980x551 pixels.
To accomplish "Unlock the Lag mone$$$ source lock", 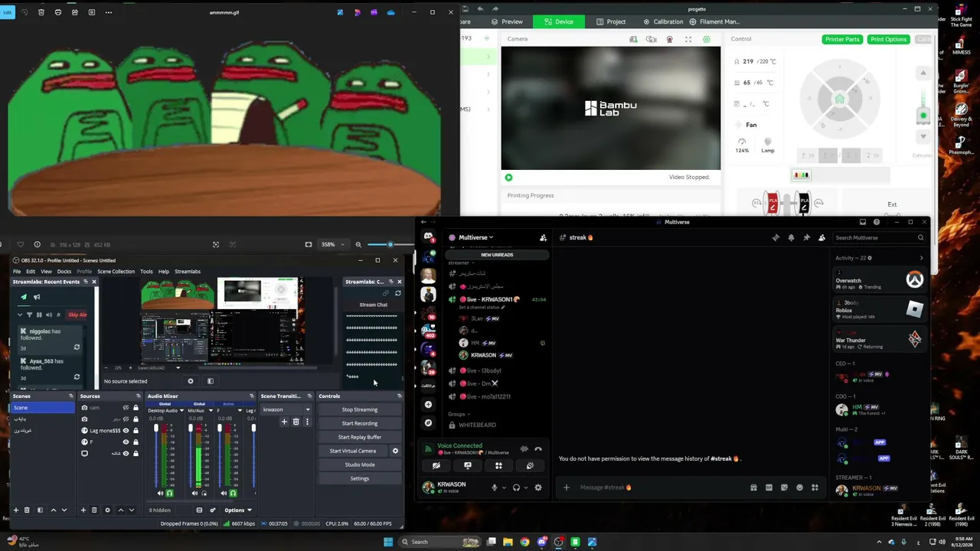I will [x=136, y=431].
